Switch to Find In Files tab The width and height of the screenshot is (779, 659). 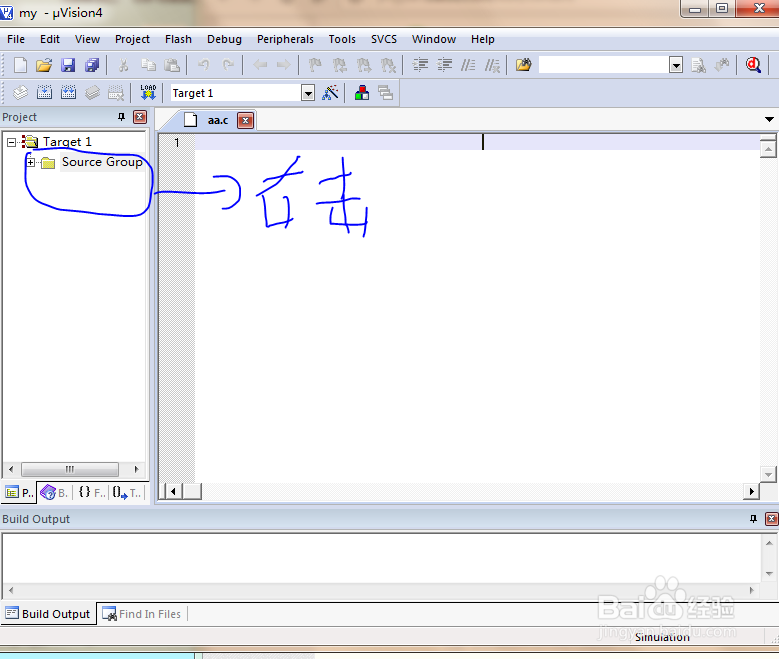coord(142,614)
